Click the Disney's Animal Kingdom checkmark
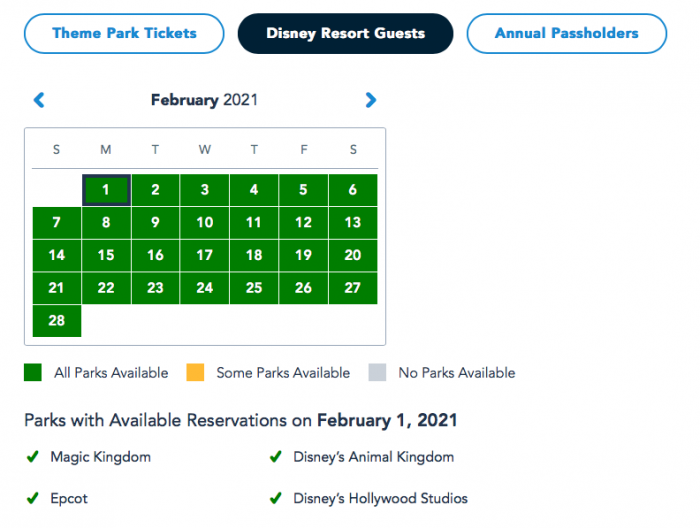 tap(275, 457)
